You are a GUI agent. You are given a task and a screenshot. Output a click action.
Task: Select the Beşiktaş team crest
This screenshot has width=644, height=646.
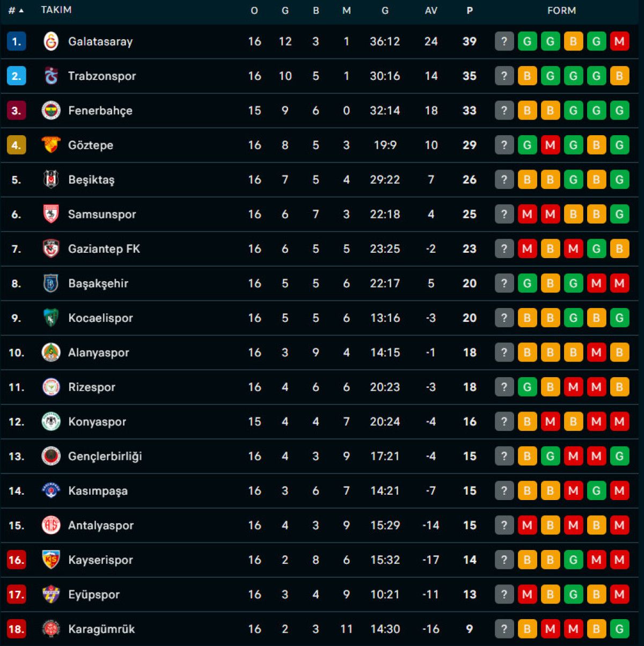pos(51,180)
